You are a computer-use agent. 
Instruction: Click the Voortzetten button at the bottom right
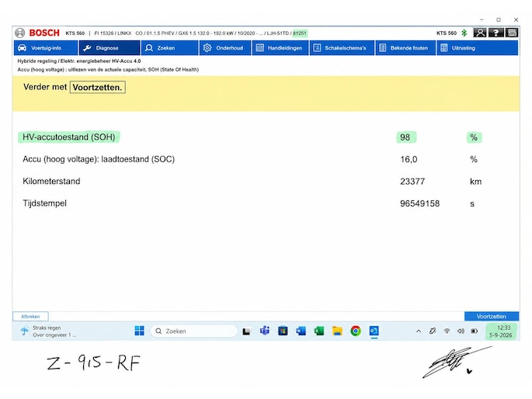492,316
